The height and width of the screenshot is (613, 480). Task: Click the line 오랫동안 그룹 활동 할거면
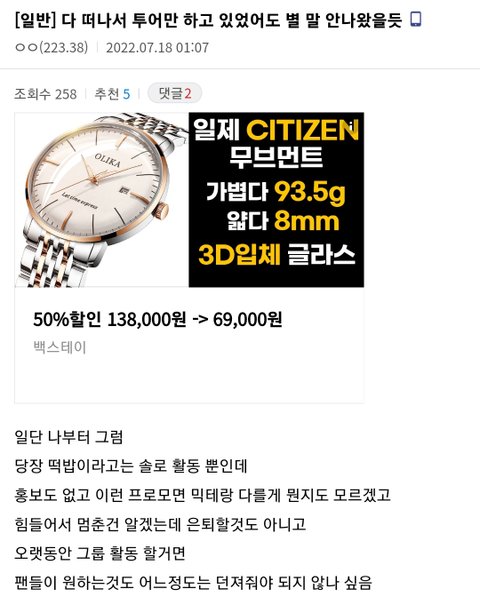click(100, 553)
